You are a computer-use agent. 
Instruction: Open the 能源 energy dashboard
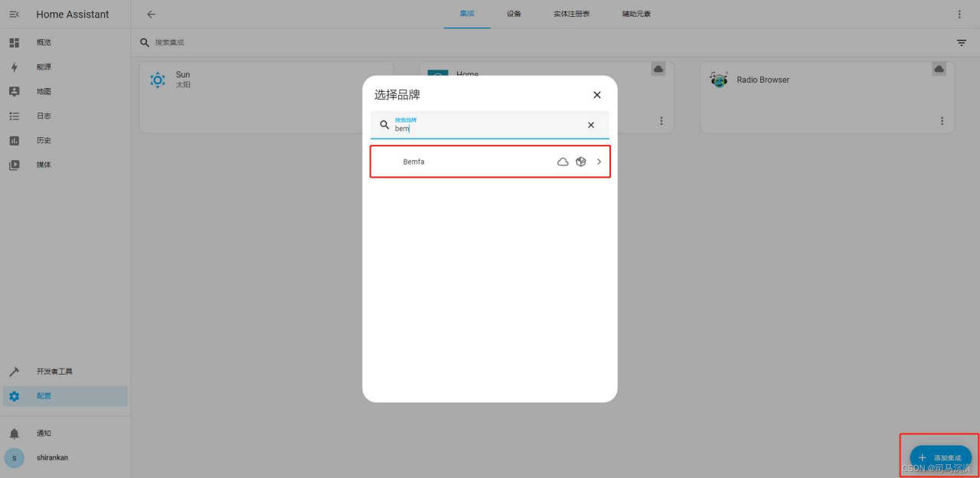click(x=65, y=67)
